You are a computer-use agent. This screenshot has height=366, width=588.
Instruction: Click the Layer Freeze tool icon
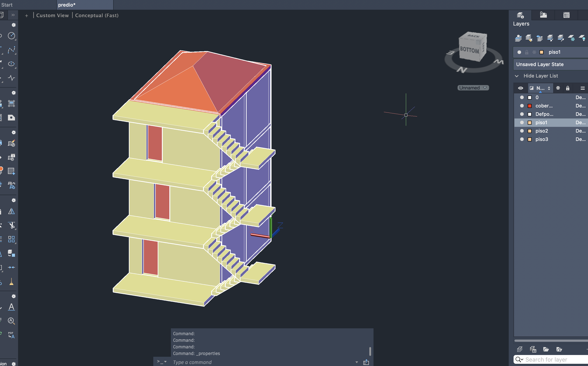pos(571,38)
